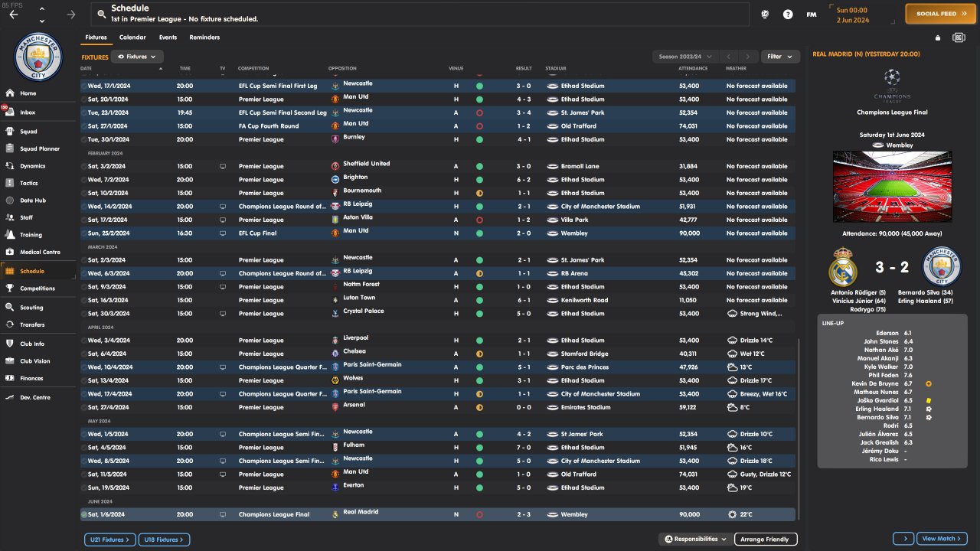980x551 pixels.
Task: Sort by the Competition column header
Action: click(x=253, y=69)
